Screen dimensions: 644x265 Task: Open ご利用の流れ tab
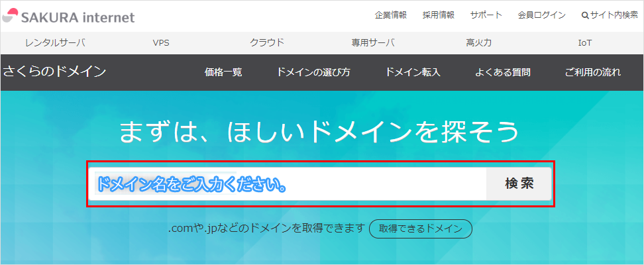pos(592,72)
